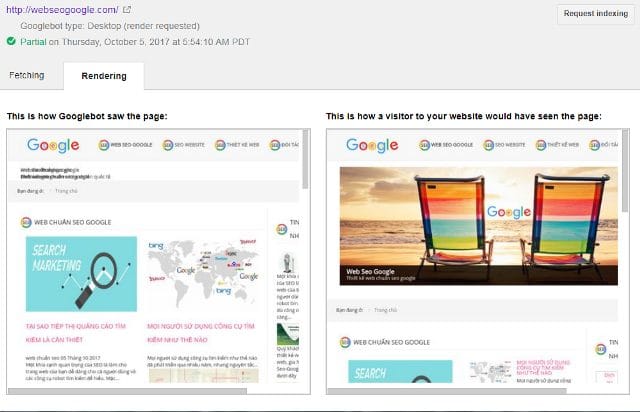The image size is (640, 412).
Task: Click horizontal scrollbar of visitor preview
Action: coord(447,391)
